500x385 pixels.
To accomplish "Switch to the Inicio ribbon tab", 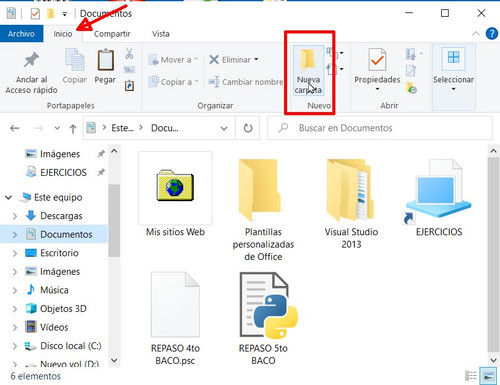I will coord(63,34).
